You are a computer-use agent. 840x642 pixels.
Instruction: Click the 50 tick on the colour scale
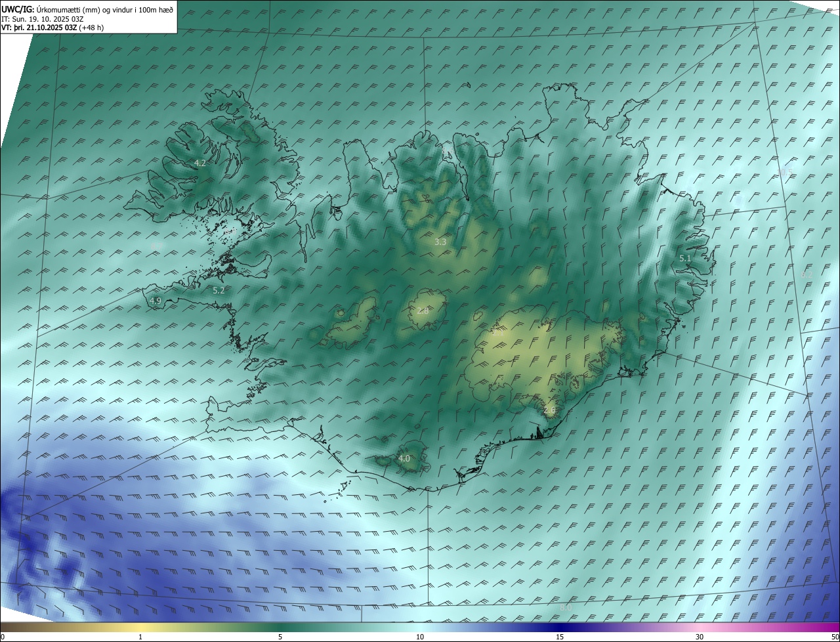[x=835, y=637]
